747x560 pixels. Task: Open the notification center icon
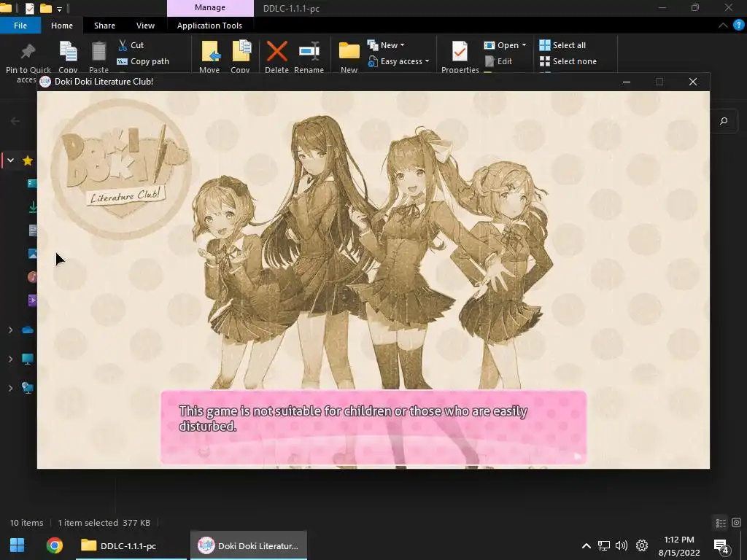pos(721,546)
